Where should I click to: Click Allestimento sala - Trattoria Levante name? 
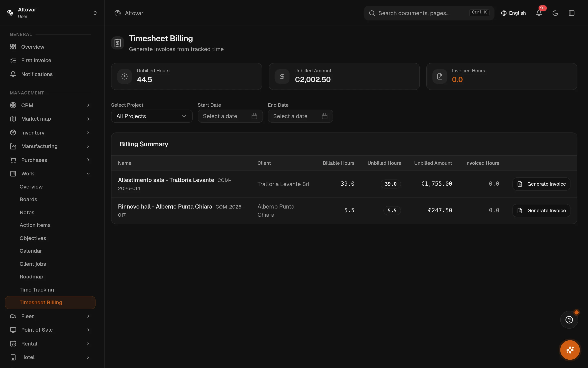(166, 180)
